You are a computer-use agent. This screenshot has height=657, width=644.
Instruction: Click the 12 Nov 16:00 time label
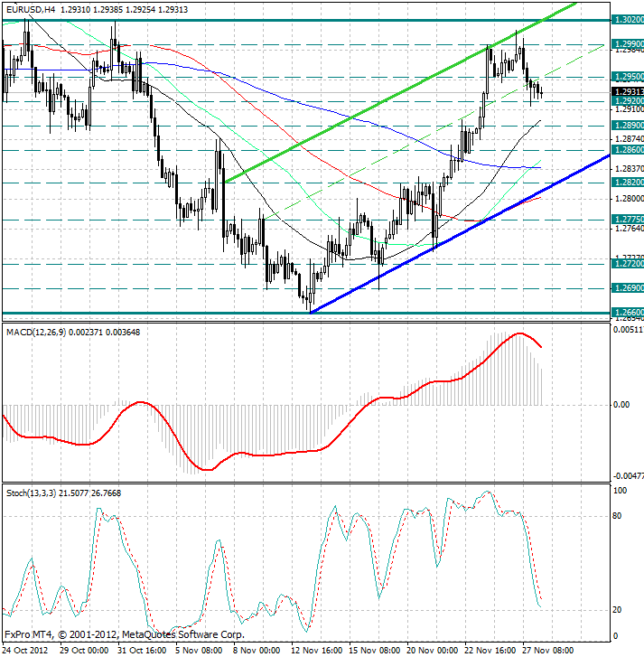click(x=315, y=651)
